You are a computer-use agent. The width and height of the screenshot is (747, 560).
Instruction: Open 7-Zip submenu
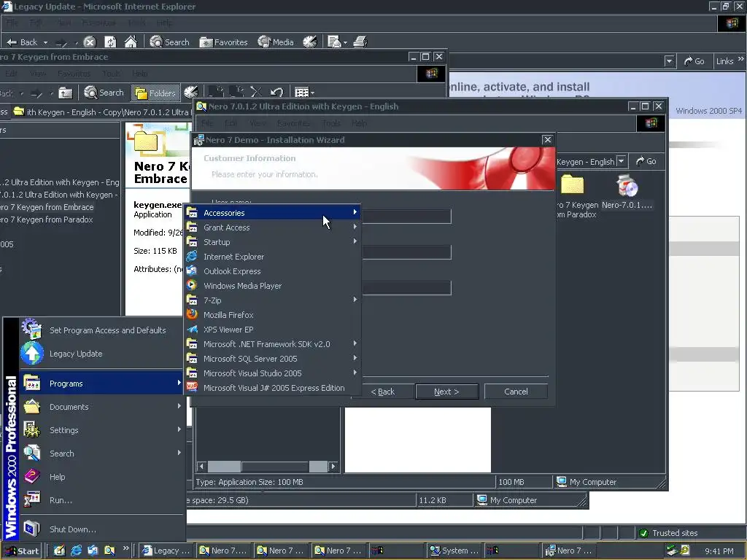click(272, 300)
